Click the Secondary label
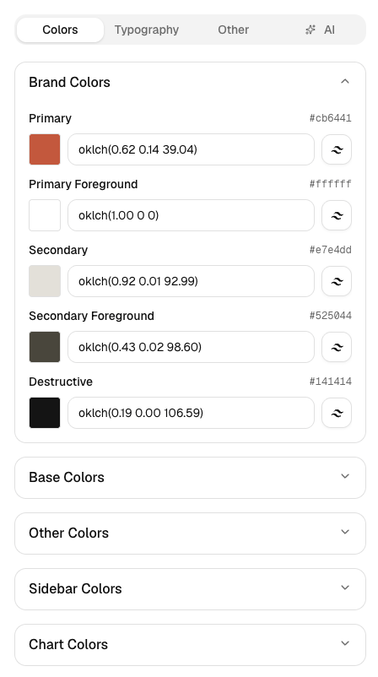 tap(58, 250)
